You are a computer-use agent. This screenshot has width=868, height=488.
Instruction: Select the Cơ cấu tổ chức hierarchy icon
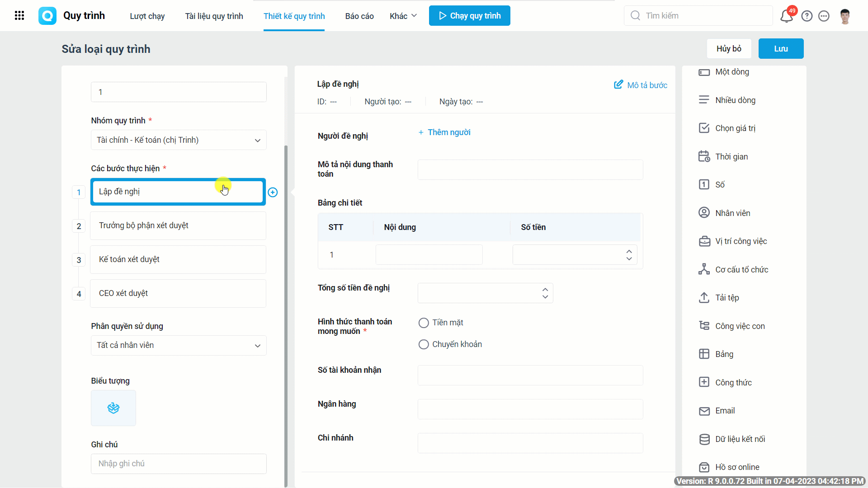click(x=704, y=269)
